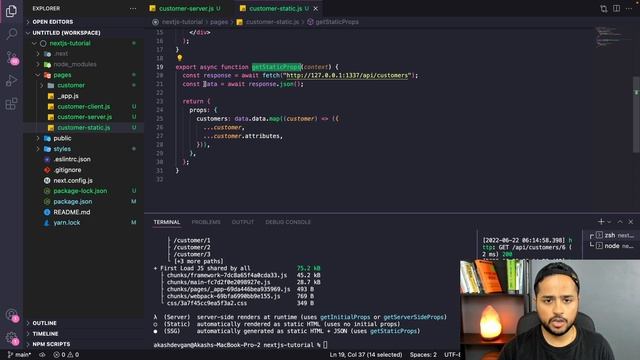Image resolution: width=640 pixels, height=360 pixels.
Task: Switch to the Output panel tab
Action: 243,222
